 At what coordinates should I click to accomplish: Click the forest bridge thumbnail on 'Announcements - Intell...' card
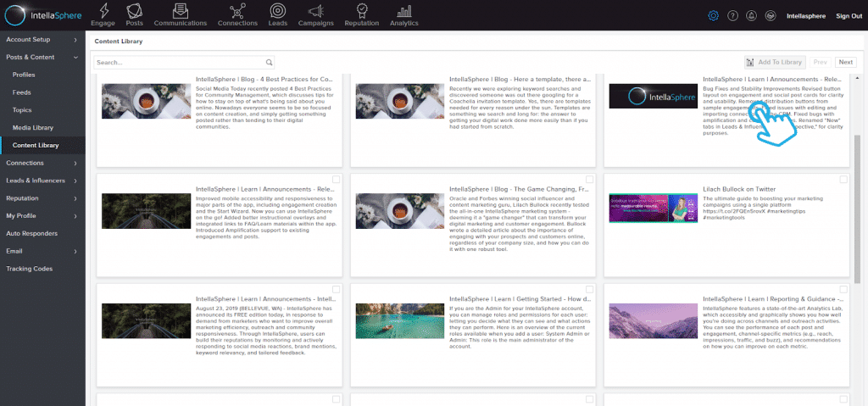tap(146, 320)
